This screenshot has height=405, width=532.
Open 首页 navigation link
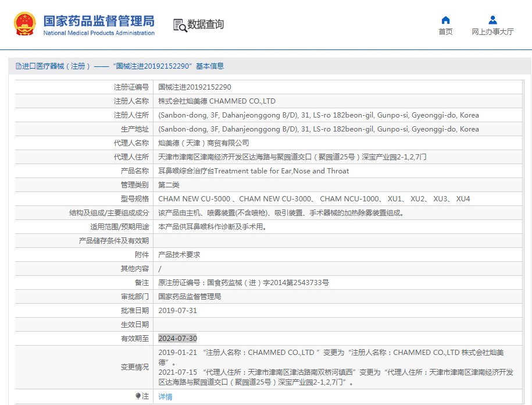(x=445, y=31)
